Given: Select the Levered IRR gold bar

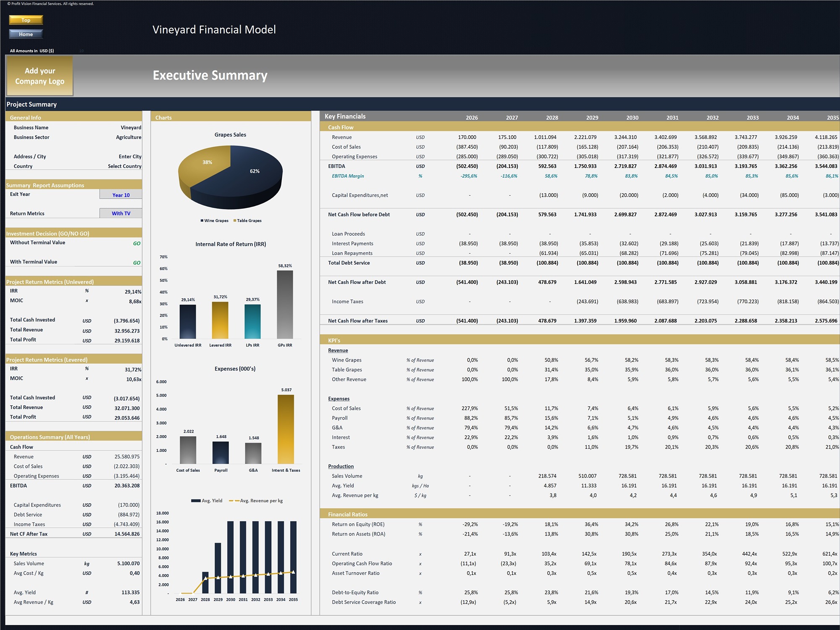Looking at the screenshot, I should (x=220, y=320).
